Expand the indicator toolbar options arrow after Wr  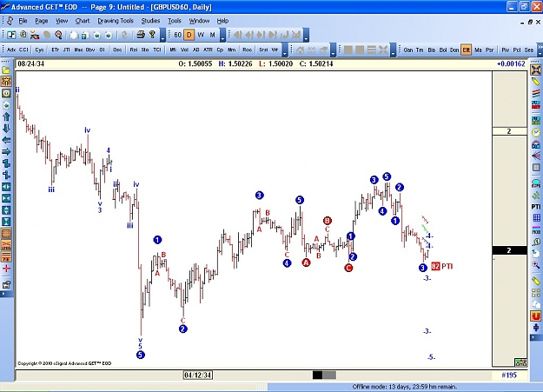[285, 50]
